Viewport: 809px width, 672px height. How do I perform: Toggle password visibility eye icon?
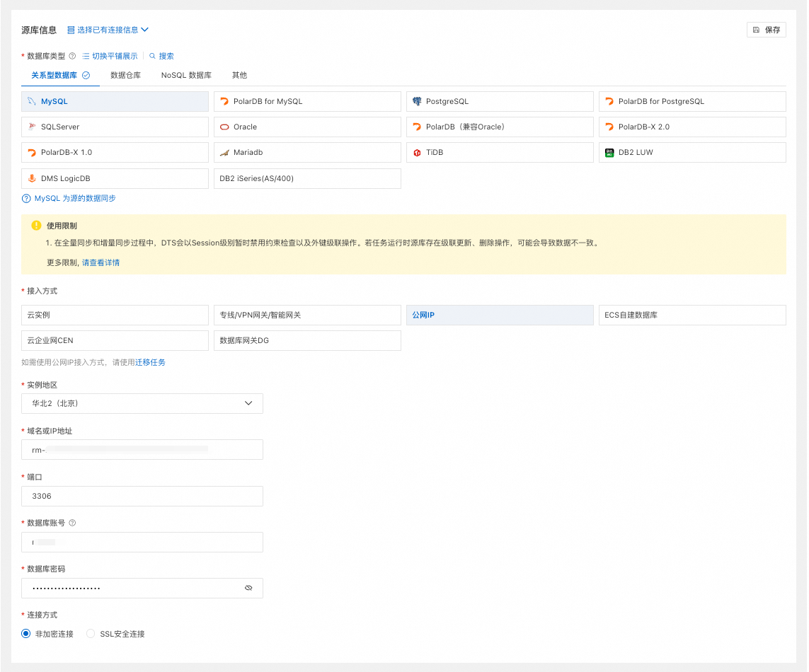click(248, 588)
